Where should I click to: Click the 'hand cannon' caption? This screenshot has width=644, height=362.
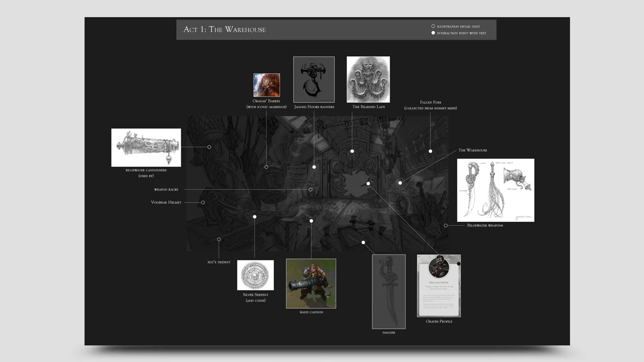[311, 312]
